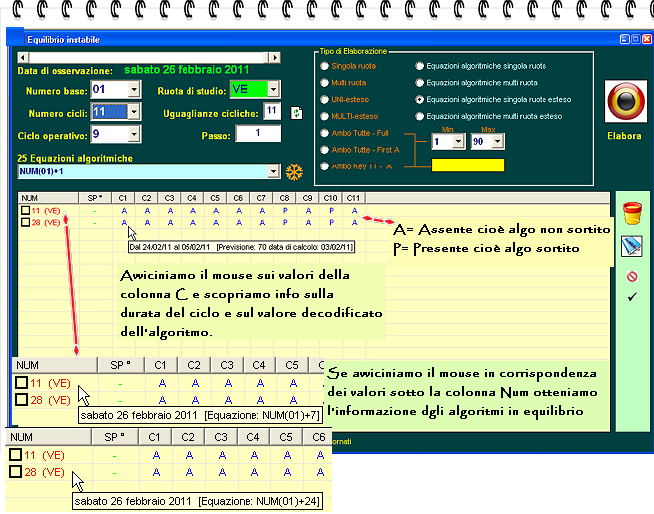The height and width of the screenshot is (514, 654).
Task: Click the C1 column header
Action: pyautogui.click(x=122, y=198)
